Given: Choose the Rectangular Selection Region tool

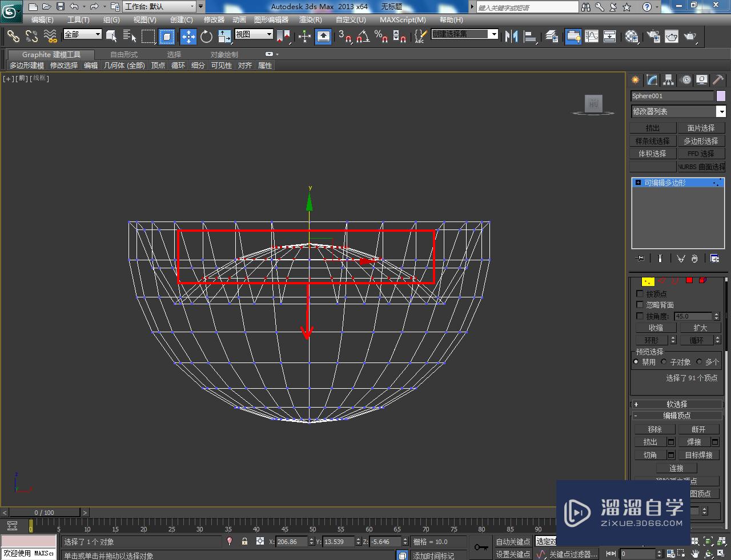Looking at the screenshot, I should tap(148, 37).
